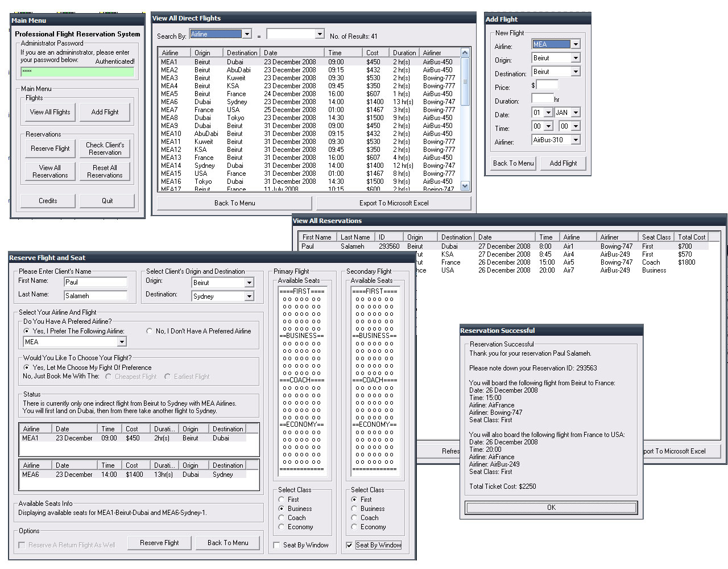Open Credits in Main Menu
This screenshot has width=728, height=569.
tap(48, 201)
